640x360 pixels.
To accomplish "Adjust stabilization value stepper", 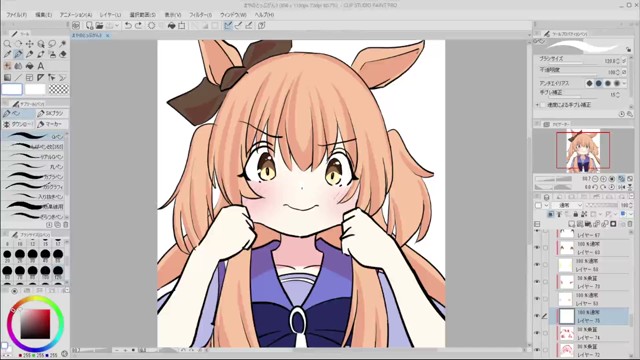I will tap(618, 94).
